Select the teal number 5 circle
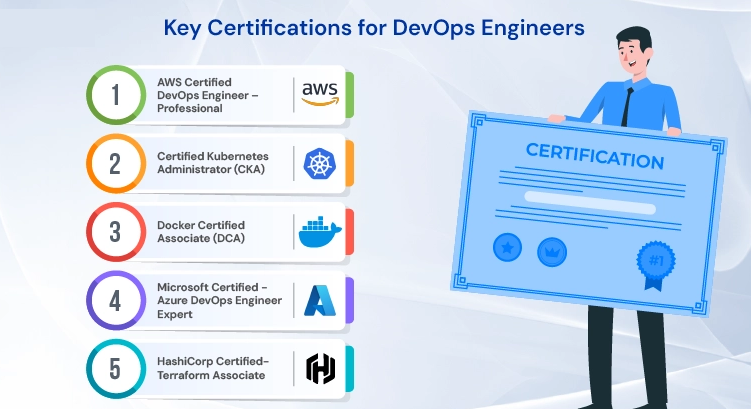751x409 pixels. click(116, 368)
